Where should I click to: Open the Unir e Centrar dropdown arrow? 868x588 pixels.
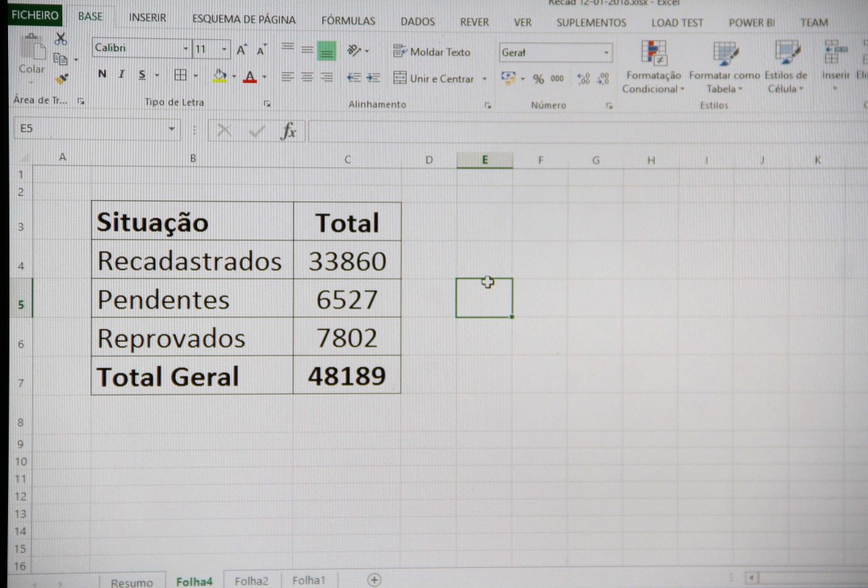(484, 79)
